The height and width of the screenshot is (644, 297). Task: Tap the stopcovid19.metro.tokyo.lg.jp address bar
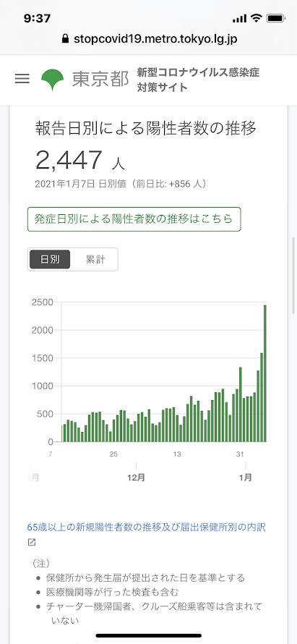[150, 39]
